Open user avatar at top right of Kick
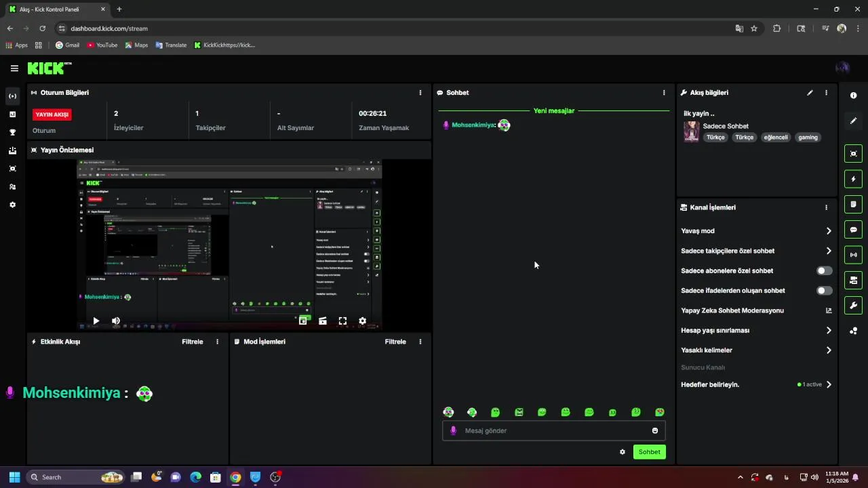The height and width of the screenshot is (488, 868). [842, 68]
